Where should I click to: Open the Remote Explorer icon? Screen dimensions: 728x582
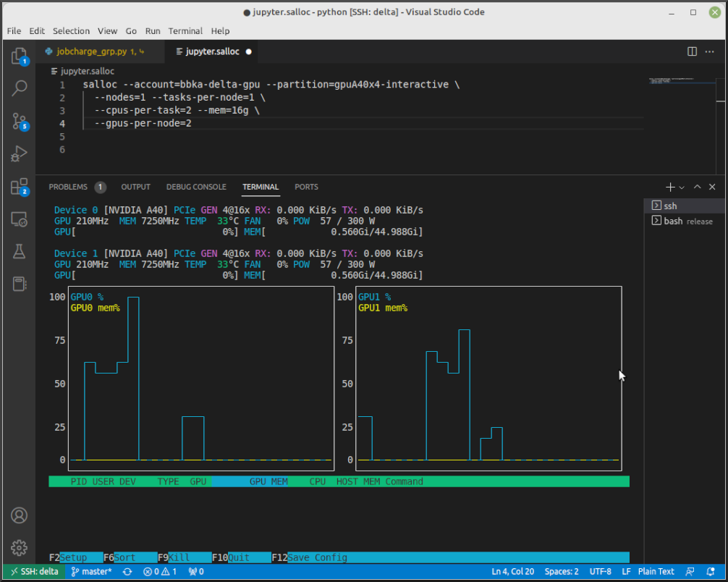tap(20, 219)
